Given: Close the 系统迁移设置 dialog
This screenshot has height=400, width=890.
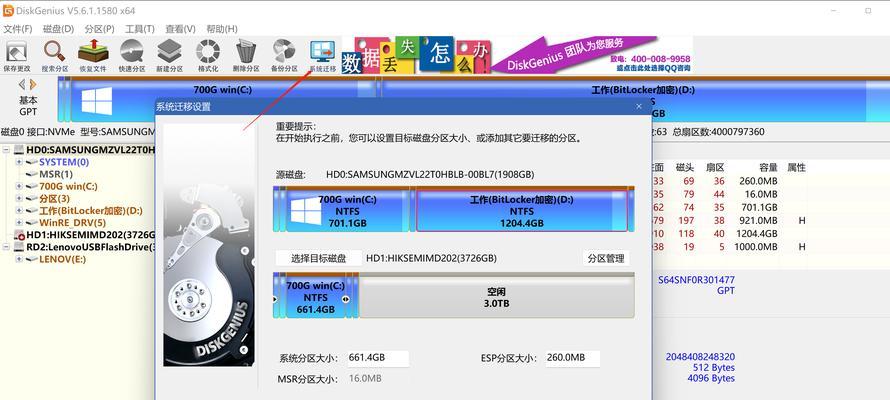Looking at the screenshot, I should [639, 106].
